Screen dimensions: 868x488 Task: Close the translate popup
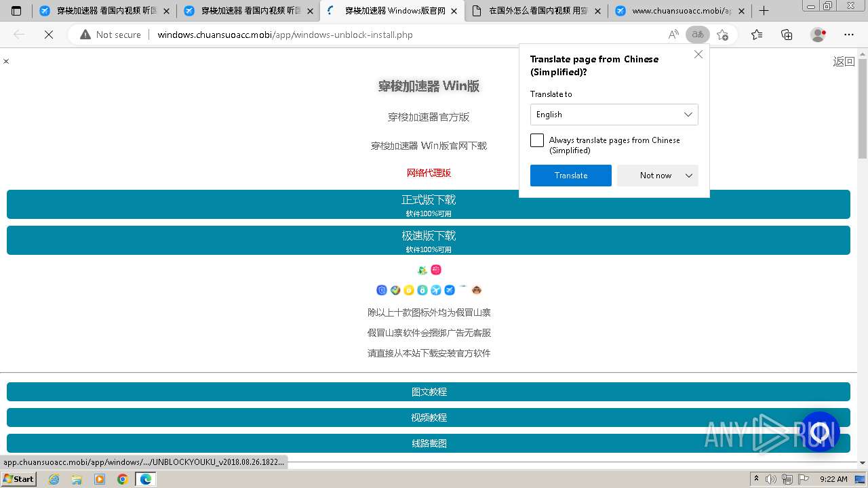point(698,54)
